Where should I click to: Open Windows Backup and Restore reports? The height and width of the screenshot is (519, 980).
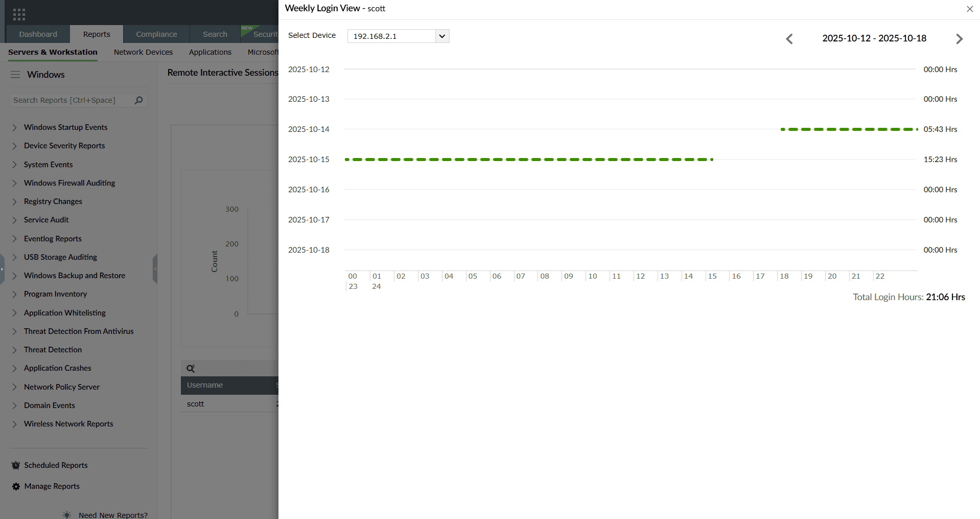coord(75,276)
